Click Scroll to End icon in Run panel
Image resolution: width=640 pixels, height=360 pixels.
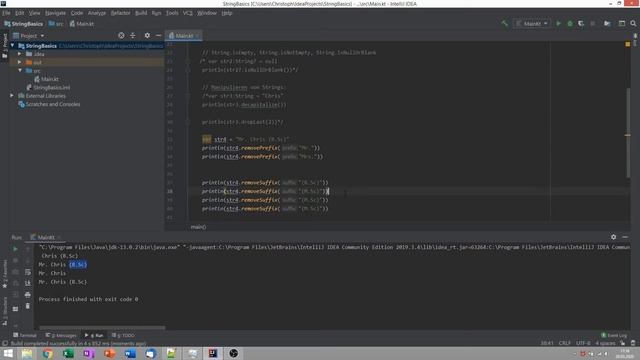click(28, 283)
